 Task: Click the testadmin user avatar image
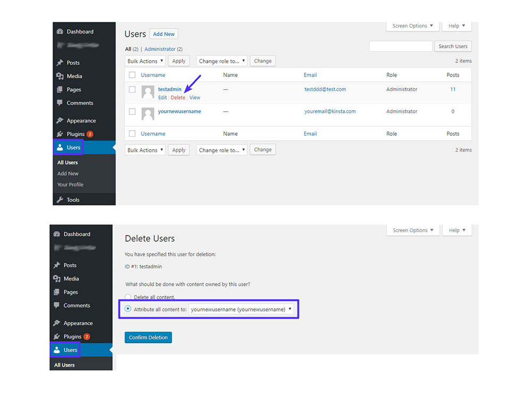pos(148,93)
